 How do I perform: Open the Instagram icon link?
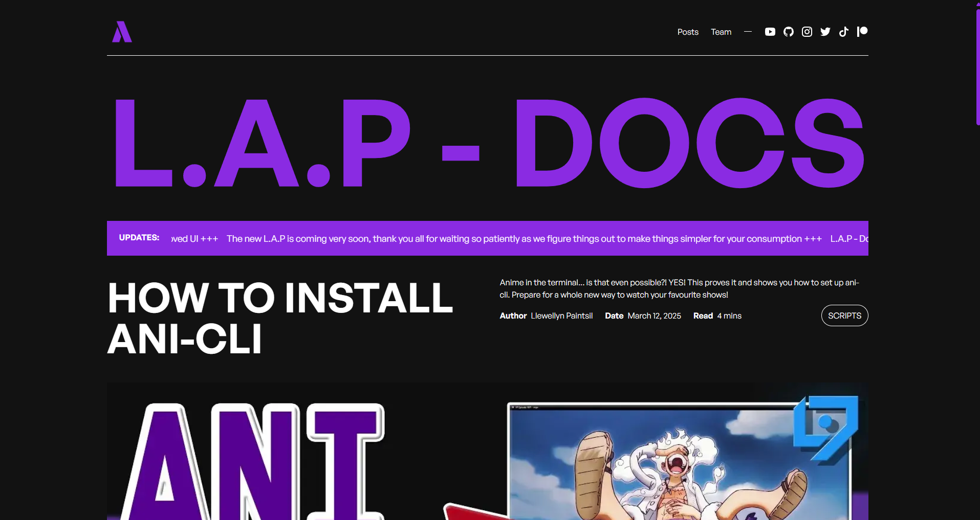coord(807,32)
